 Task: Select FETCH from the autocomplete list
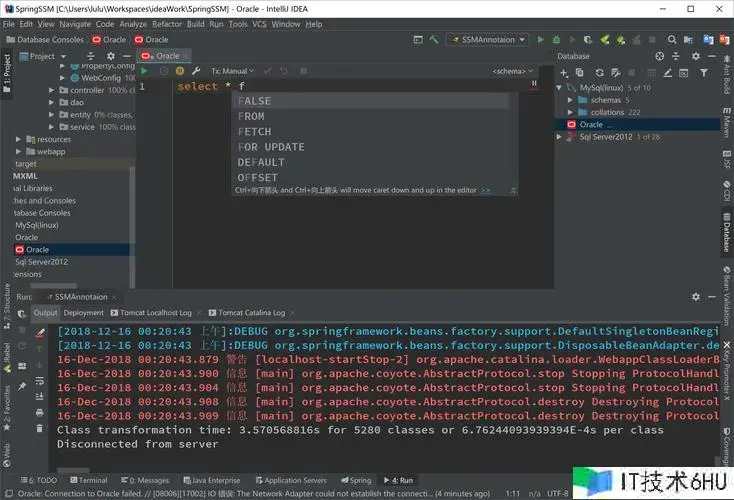pyautogui.click(x=254, y=131)
